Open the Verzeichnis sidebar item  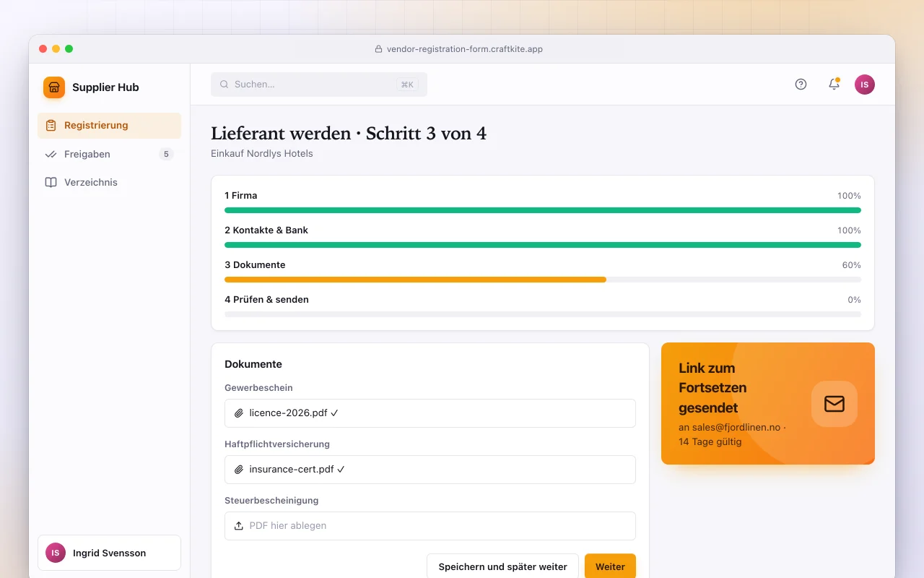[109, 182]
